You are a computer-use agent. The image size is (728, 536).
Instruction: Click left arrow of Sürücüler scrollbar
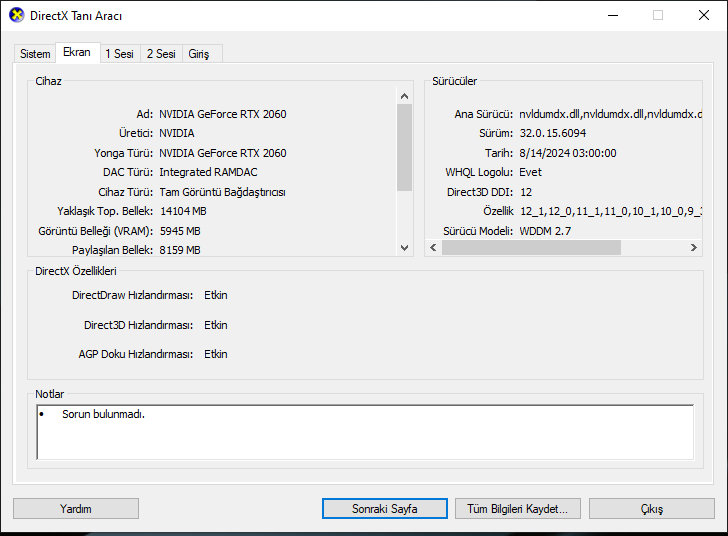[x=433, y=248]
